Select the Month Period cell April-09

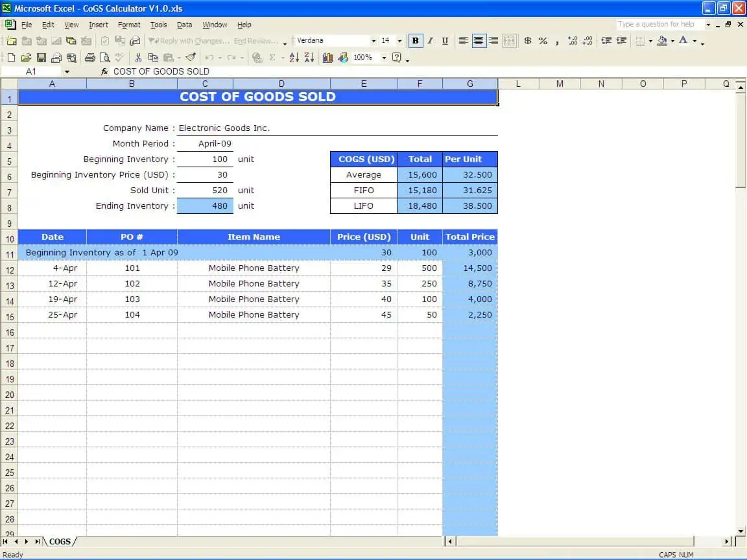[x=205, y=143]
